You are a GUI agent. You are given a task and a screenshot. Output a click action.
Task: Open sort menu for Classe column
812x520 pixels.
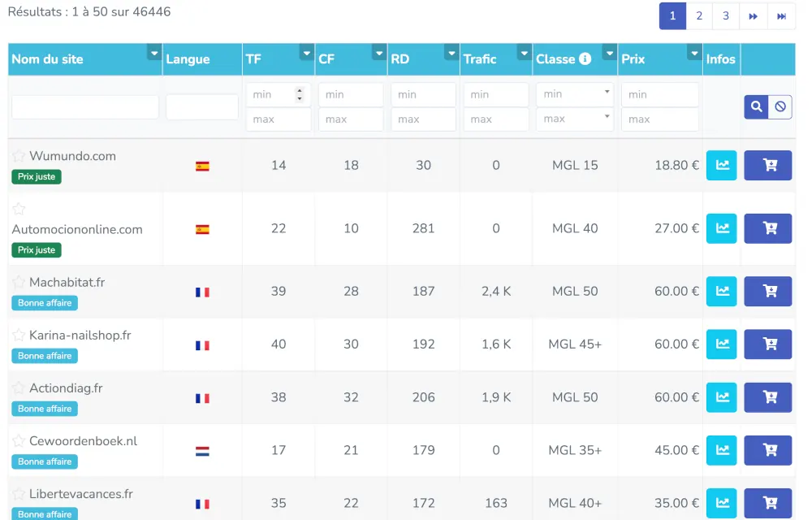(610, 53)
